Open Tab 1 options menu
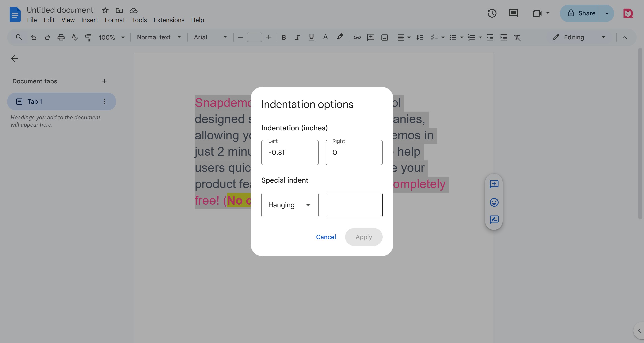 [x=104, y=101]
